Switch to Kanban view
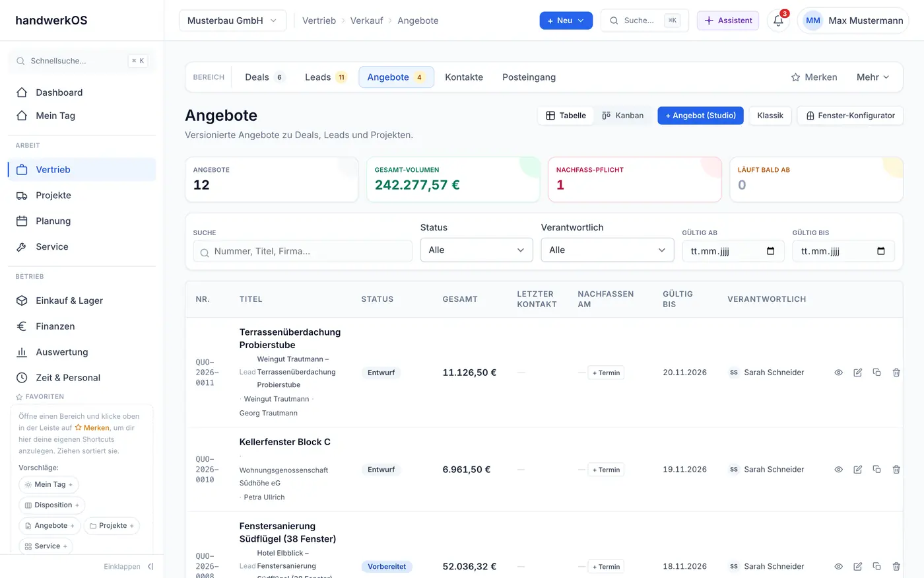The image size is (924, 578). [622, 116]
